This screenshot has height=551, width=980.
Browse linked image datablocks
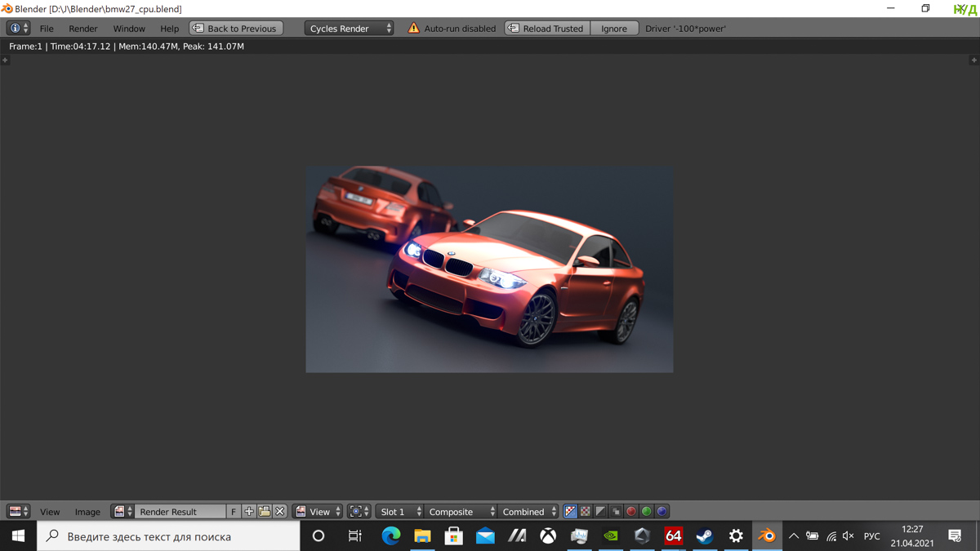pos(122,511)
